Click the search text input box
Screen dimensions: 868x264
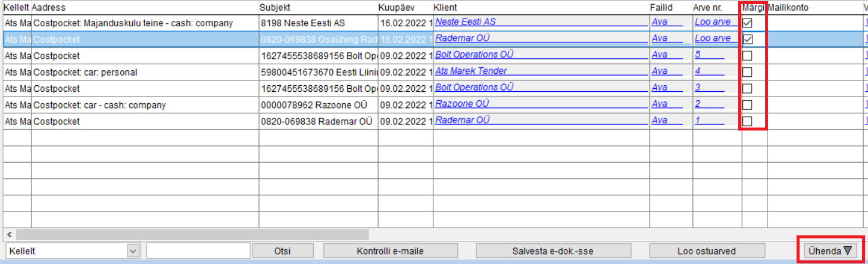(x=198, y=251)
